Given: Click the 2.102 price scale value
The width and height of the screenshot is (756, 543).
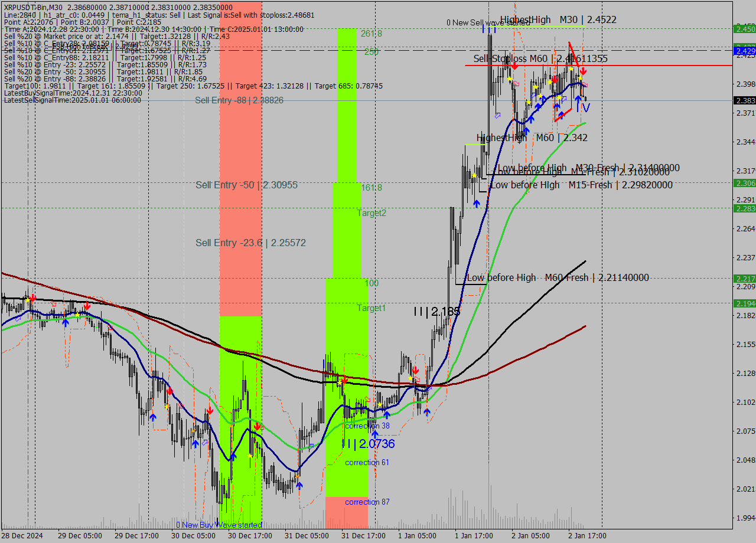Looking at the screenshot, I should pyautogui.click(x=745, y=402).
